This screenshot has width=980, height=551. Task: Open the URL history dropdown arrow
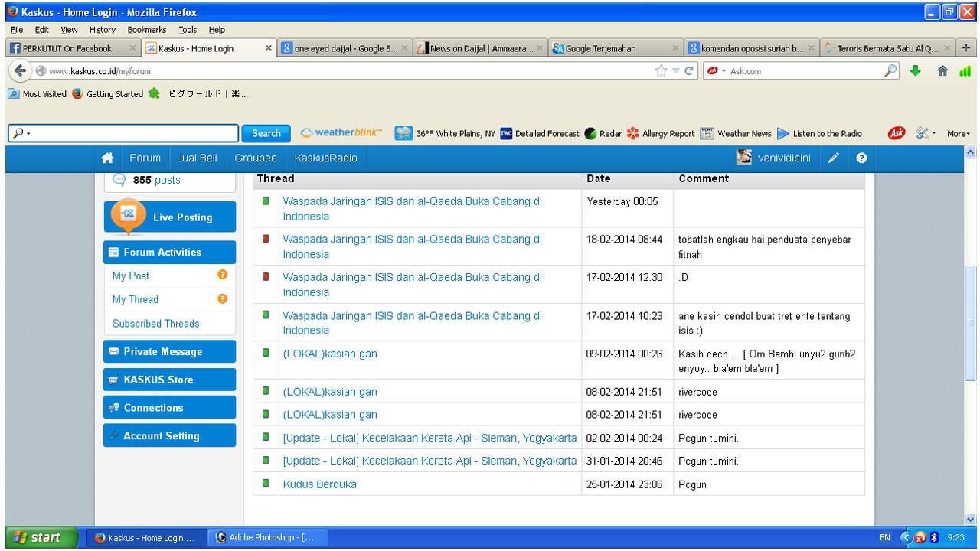(678, 70)
